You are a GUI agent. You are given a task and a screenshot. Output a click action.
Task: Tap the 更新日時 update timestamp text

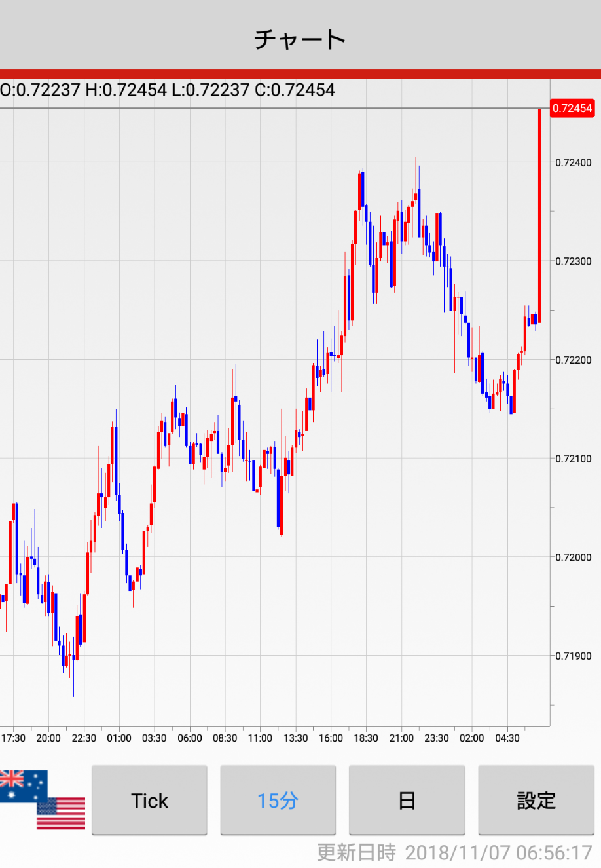[454, 852]
